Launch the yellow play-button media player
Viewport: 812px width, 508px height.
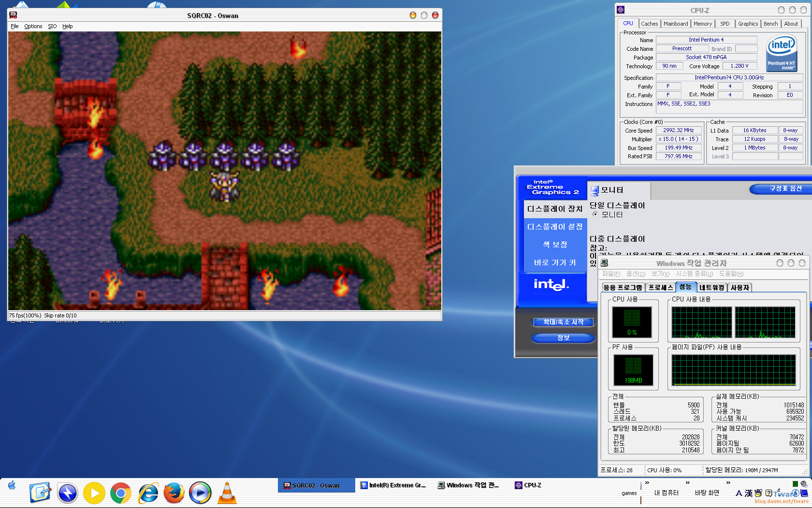coord(94,493)
